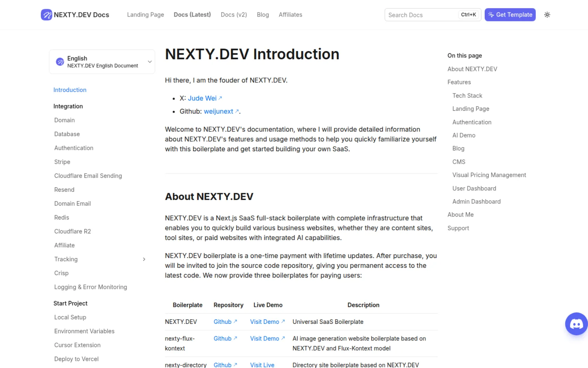
Task: Click Visit Demo in NEXTY.DEV row
Action: pyautogui.click(x=268, y=322)
